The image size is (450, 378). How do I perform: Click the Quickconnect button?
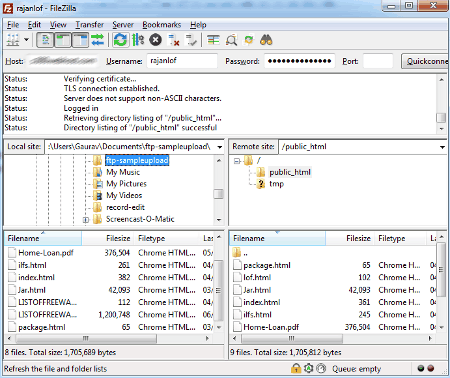[x=425, y=61]
